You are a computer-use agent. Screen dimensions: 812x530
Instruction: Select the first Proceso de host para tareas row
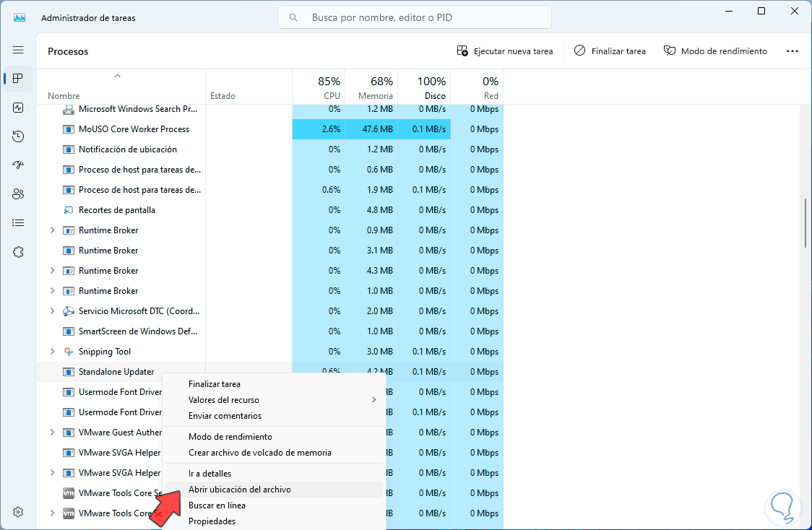(269, 170)
